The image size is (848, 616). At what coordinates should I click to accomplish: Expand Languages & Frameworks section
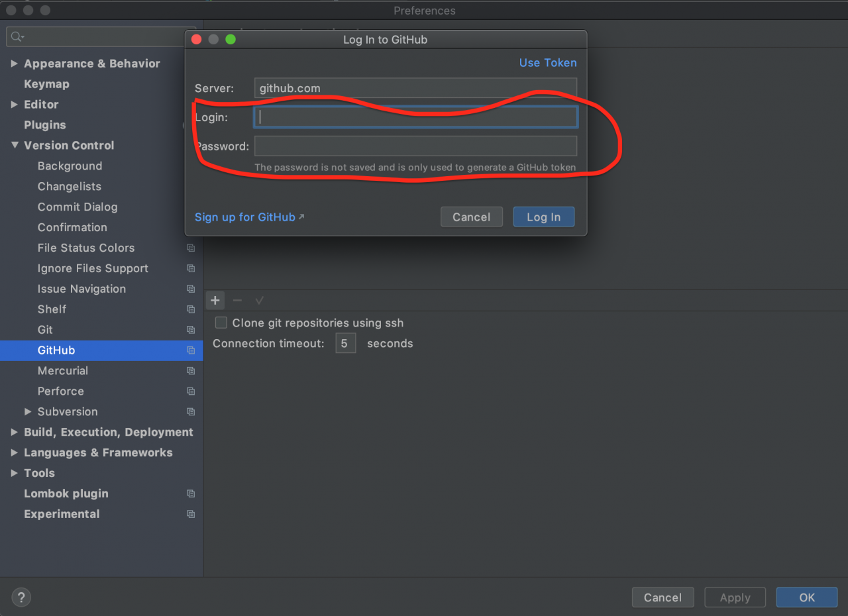14,452
